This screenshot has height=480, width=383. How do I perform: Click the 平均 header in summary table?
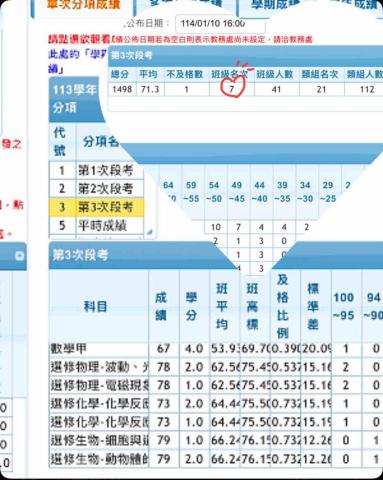(148, 74)
